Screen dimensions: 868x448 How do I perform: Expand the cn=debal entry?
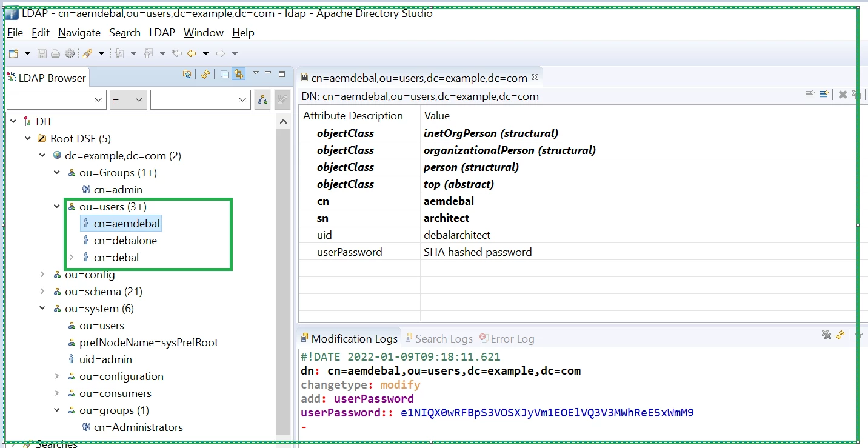(72, 258)
